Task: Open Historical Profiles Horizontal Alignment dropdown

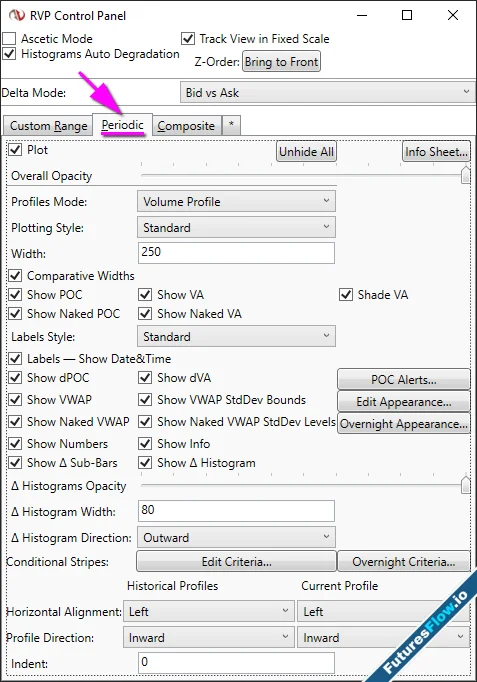Action: pyautogui.click(x=208, y=612)
